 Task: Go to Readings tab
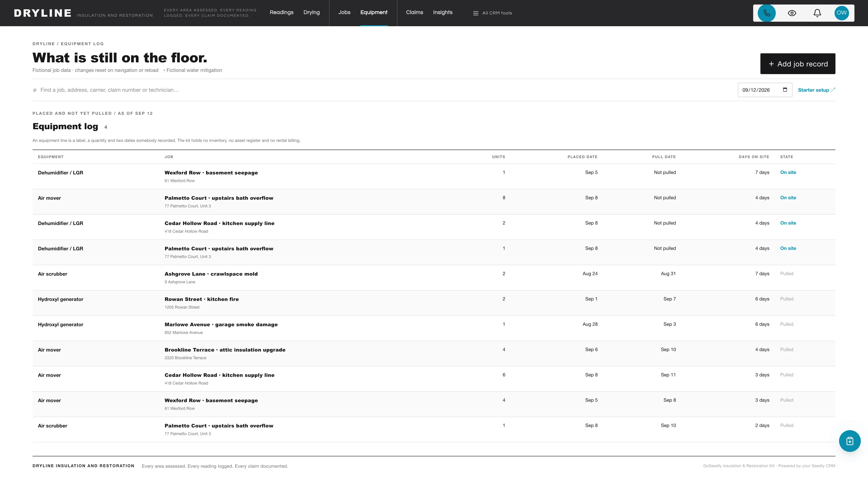click(281, 12)
